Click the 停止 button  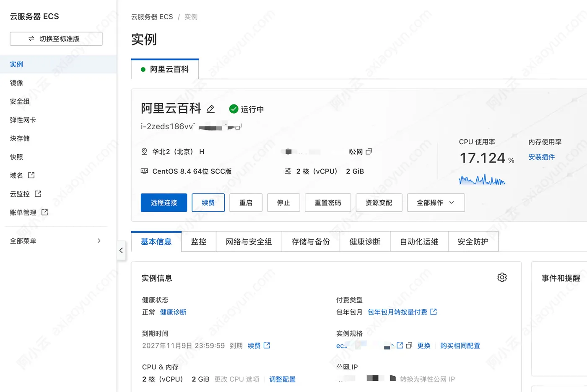tap(283, 202)
